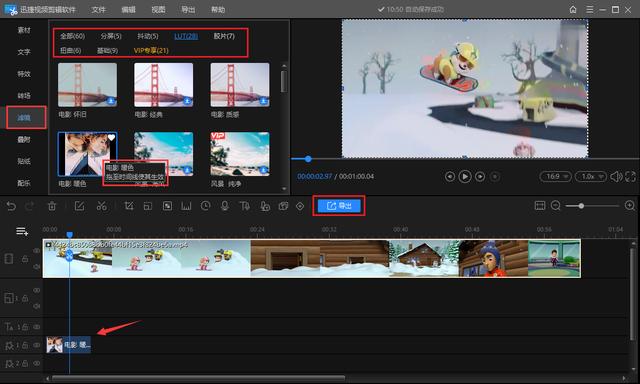Click the layered-squares icon left of keyframe diamond
Viewport: 640px width, 384px height.
283,206
